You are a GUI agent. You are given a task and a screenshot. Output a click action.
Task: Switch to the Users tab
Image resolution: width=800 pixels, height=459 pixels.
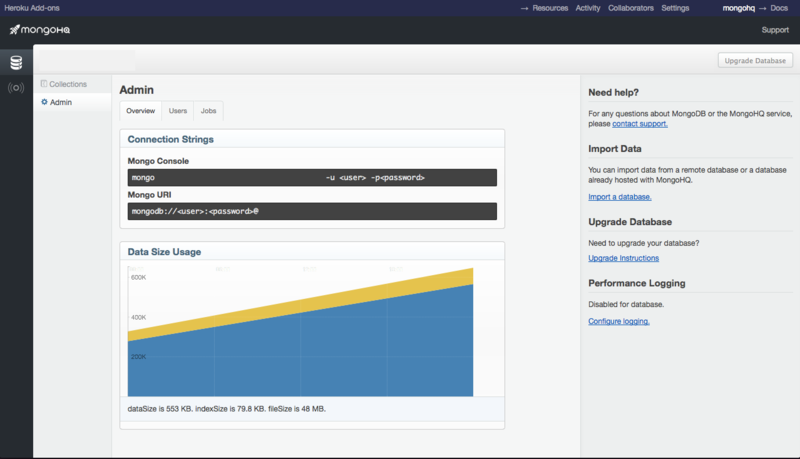(x=178, y=111)
